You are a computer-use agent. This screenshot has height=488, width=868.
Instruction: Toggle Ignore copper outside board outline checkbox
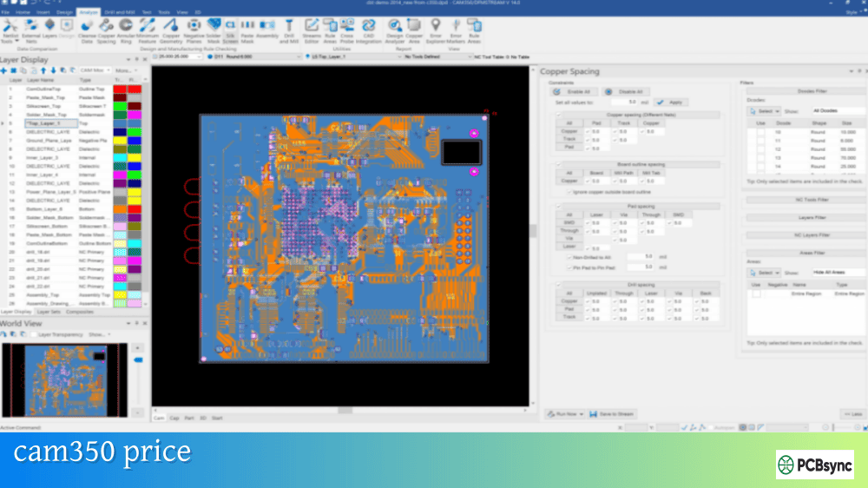[x=568, y=190]
